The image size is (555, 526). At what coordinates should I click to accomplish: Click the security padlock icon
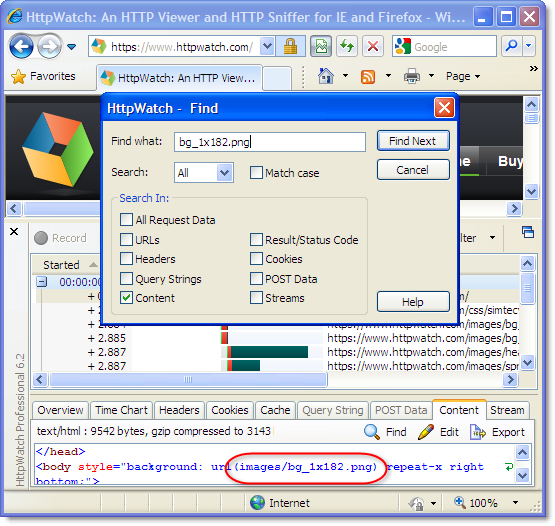coord(290,46)
